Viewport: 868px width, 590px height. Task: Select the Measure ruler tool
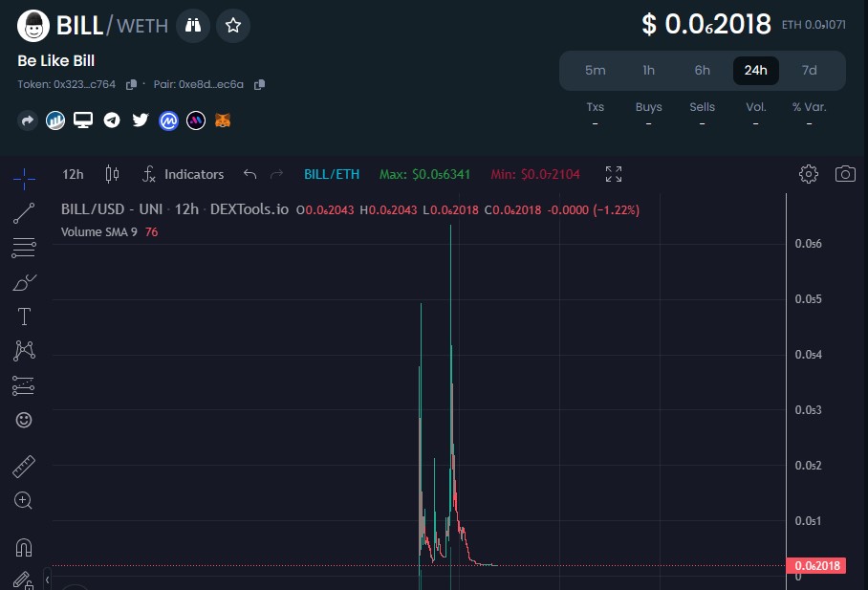coord(23,466)
